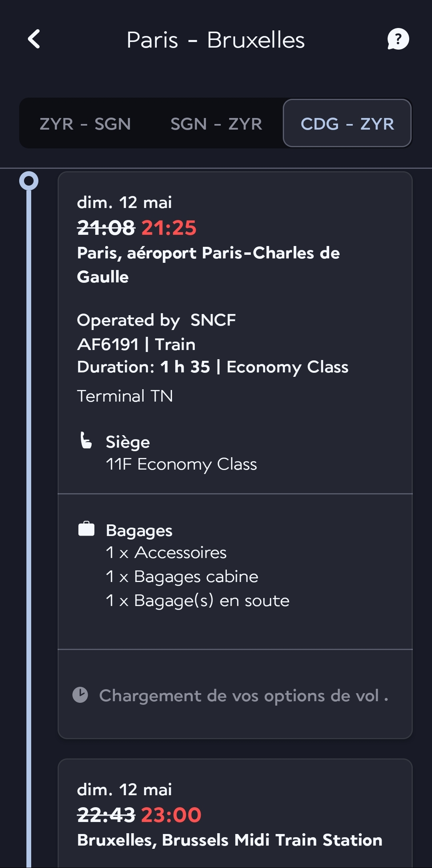This screenshot has height=868, width=432.
Task: Tap the baggage suitcase icon
Action: coord(86,529)
